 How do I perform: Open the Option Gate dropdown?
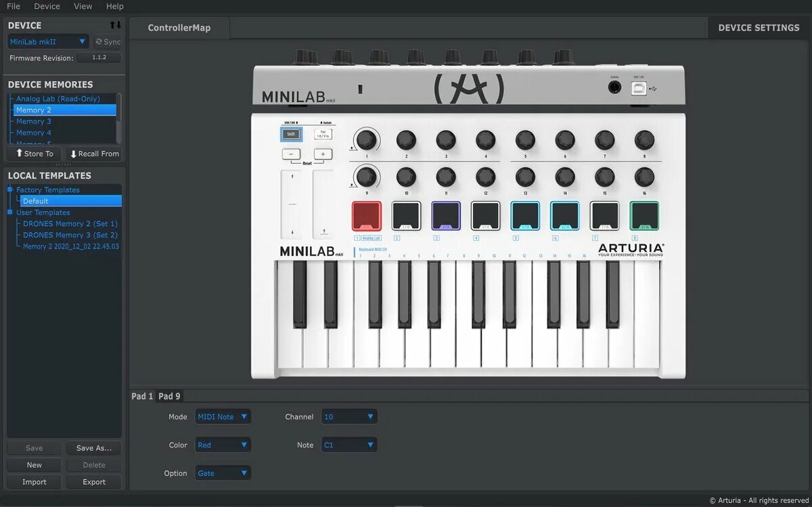[223, 473]
